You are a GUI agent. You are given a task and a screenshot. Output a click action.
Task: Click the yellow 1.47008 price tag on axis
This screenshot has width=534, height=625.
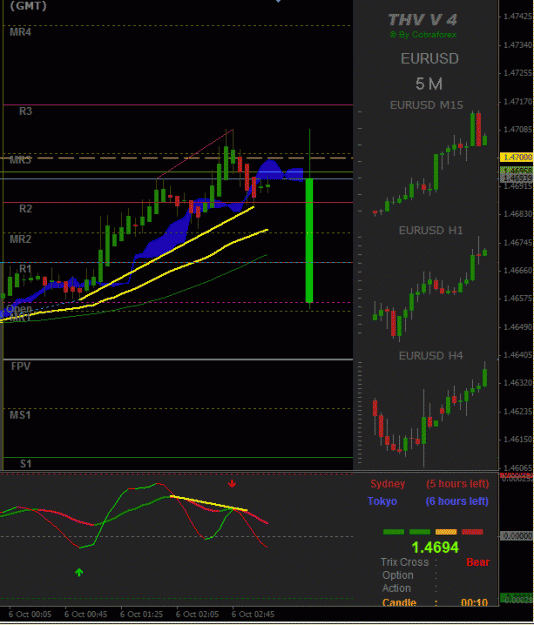tap(517, 157)
